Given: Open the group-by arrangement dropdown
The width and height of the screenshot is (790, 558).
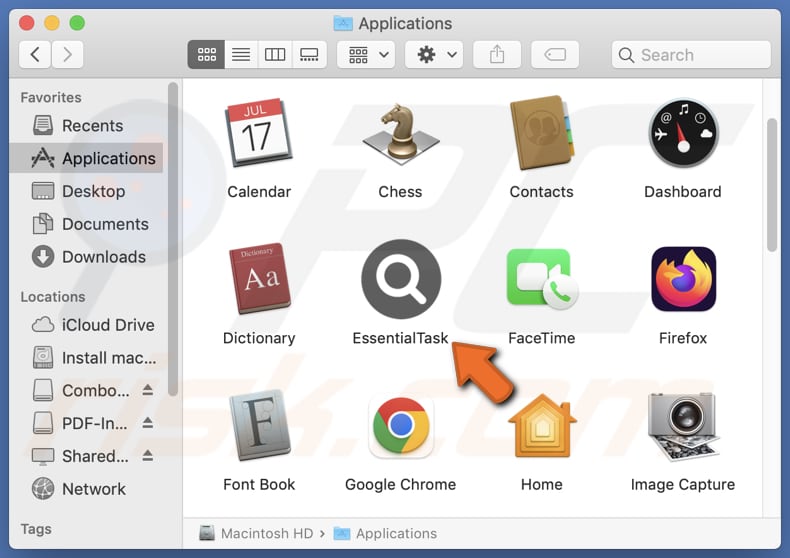Looking at the screenshot, I should 366,54.
